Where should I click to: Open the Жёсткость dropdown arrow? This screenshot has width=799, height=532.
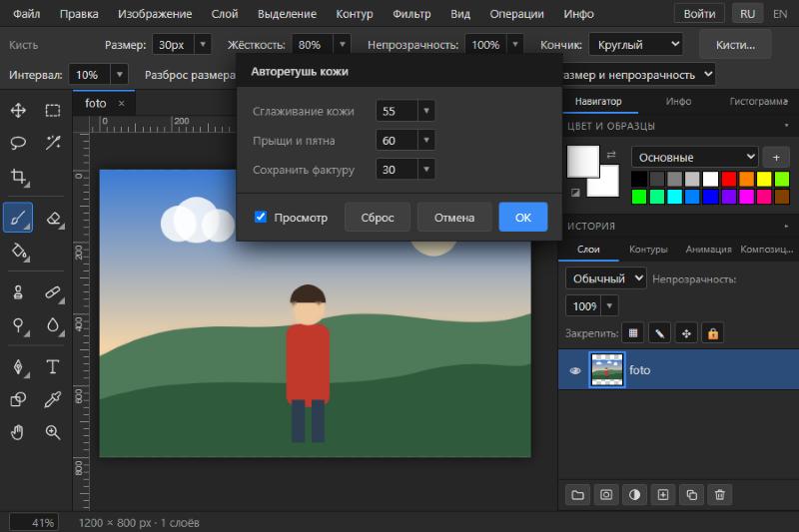pyautogui.click(x=343, y=44)
